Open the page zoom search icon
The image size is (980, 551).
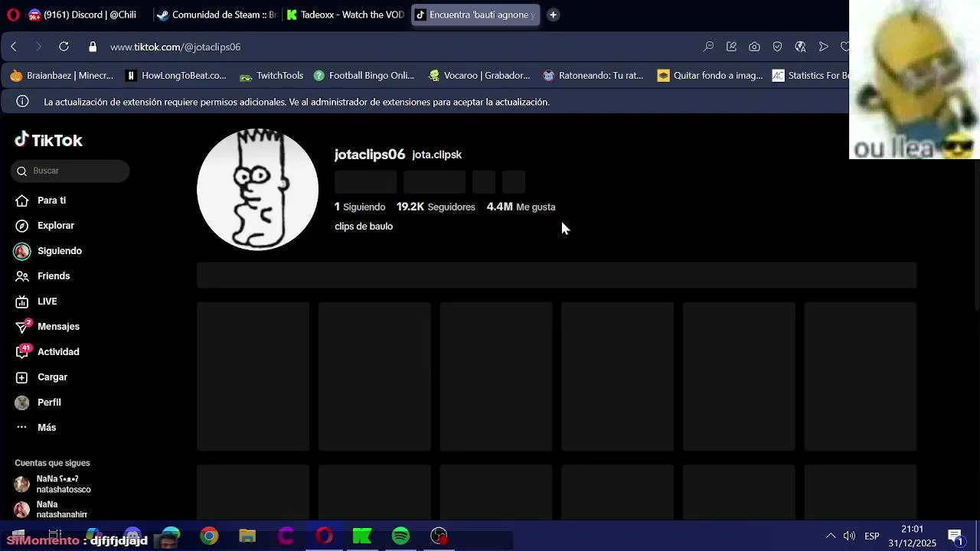point(709,47)
